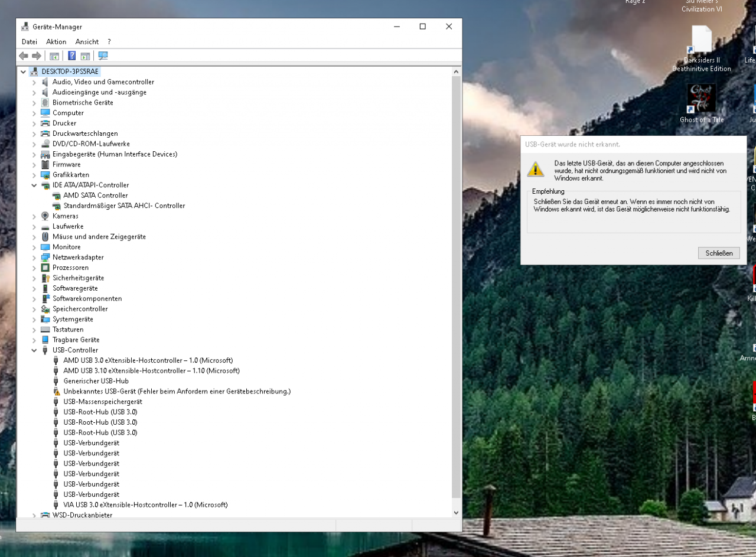Select AMD USB 3.0 eXtensible-Hostcontroller – 1.0

click(148, 360)
